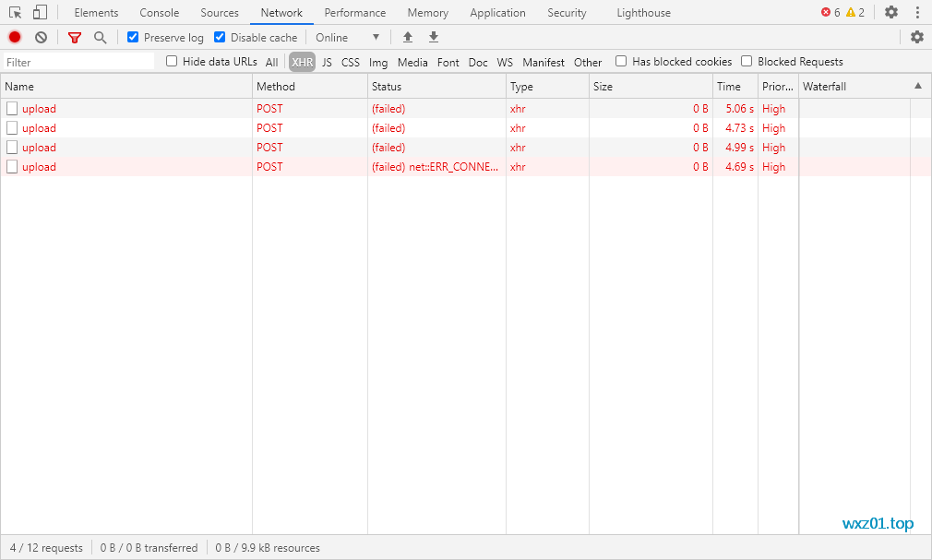Viewport: 932px width, 560px height.
Task: Click the 4.99 s time value
Action: click(x=739, y=147)
